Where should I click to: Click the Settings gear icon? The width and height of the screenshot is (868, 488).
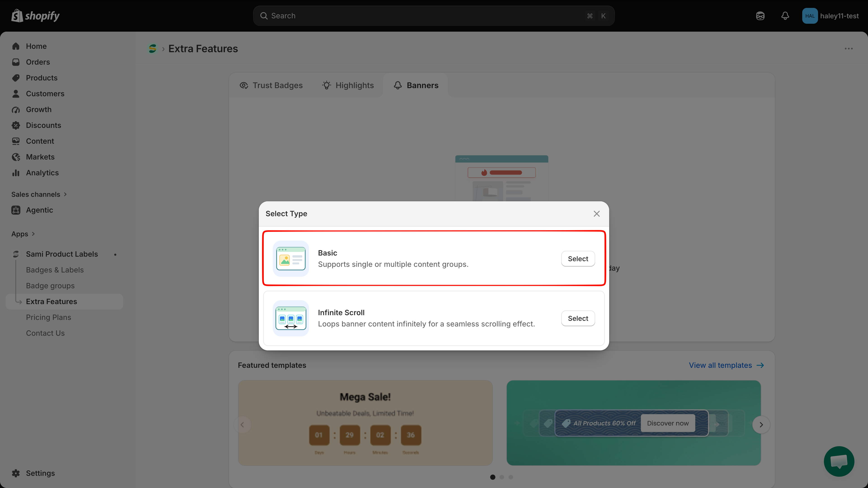pyautogui.click(x=16, y=473)
